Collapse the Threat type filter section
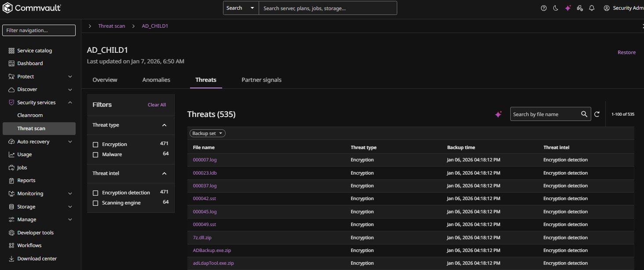This screenshot has height=270, width=644. click(x=165, y=125)
